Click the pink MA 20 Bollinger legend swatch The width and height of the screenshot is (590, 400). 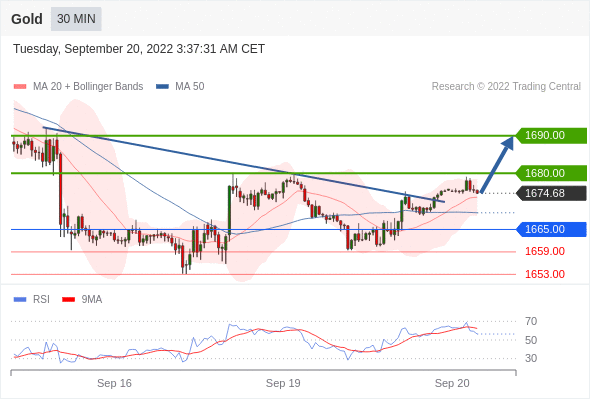click(20, 87)
